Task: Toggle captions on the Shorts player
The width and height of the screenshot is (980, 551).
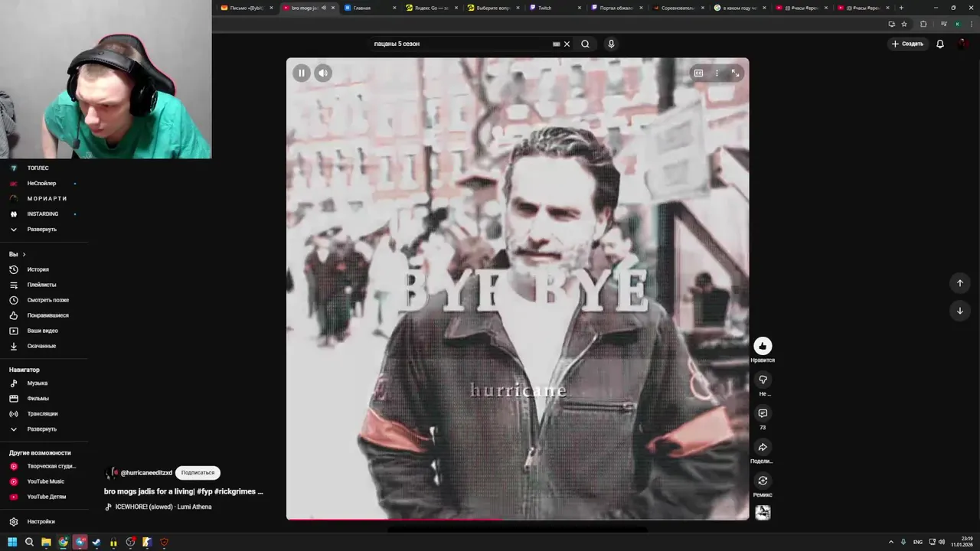Action: coord(698,73)
